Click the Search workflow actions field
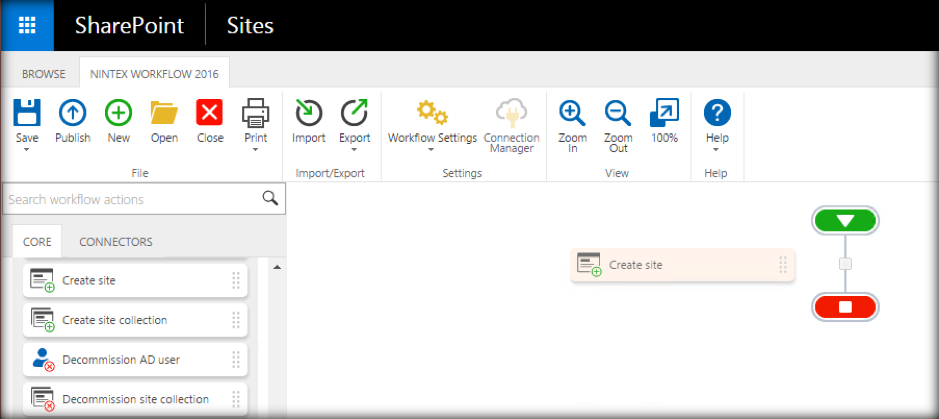This screenshot has width=939, height=419. tap(132, 199)
